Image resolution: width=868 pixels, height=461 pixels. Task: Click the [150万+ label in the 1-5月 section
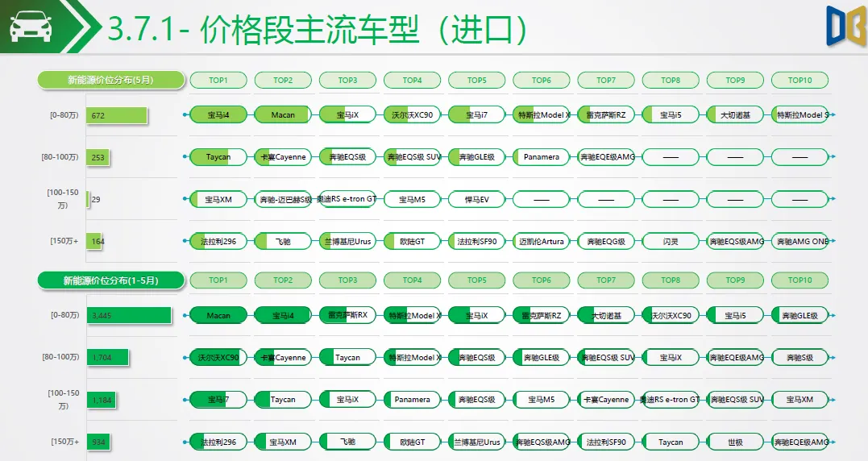64,442
